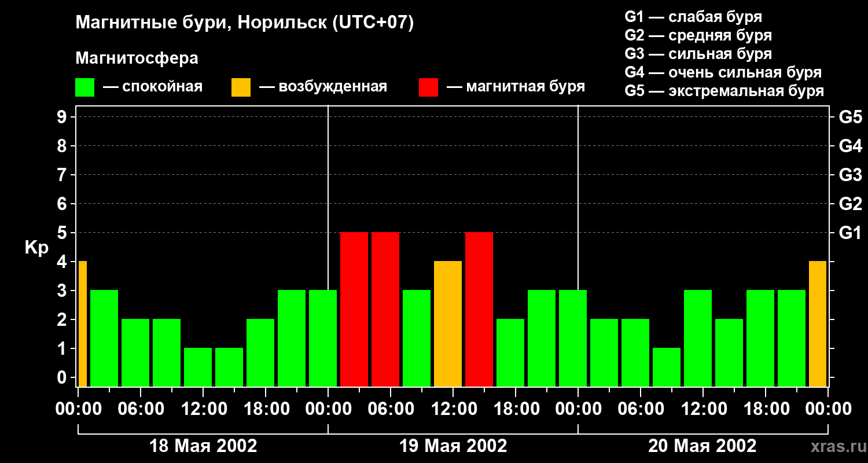Click the G2 label on the right axis
Screen dimensions: 868x463
850,204
